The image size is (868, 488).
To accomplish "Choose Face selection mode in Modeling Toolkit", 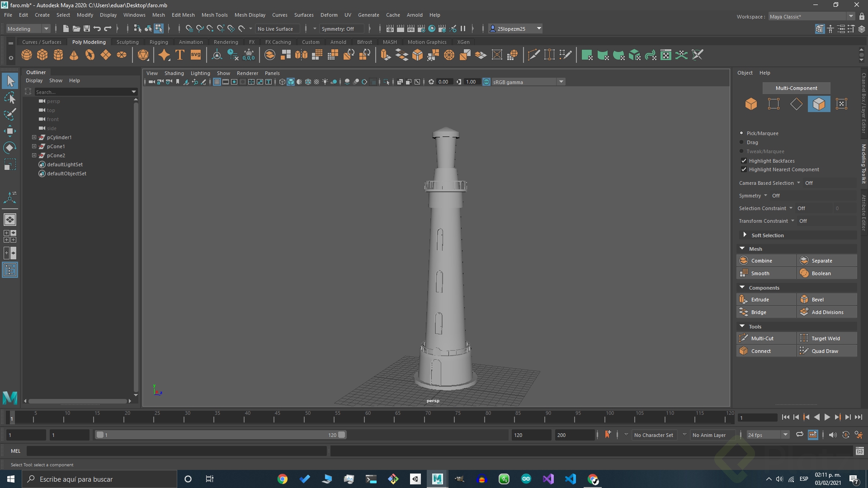I will pyautogui.click(x=819, y=104).
